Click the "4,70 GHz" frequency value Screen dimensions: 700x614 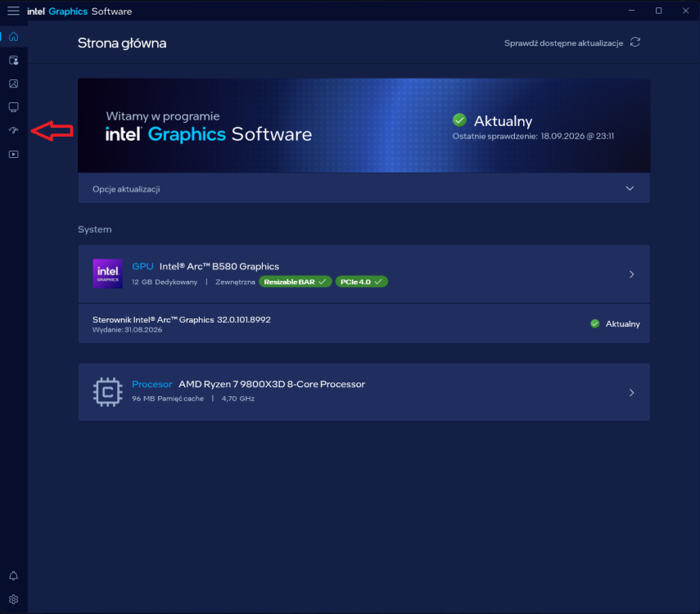pyautogui.click(x=238, y=399)
